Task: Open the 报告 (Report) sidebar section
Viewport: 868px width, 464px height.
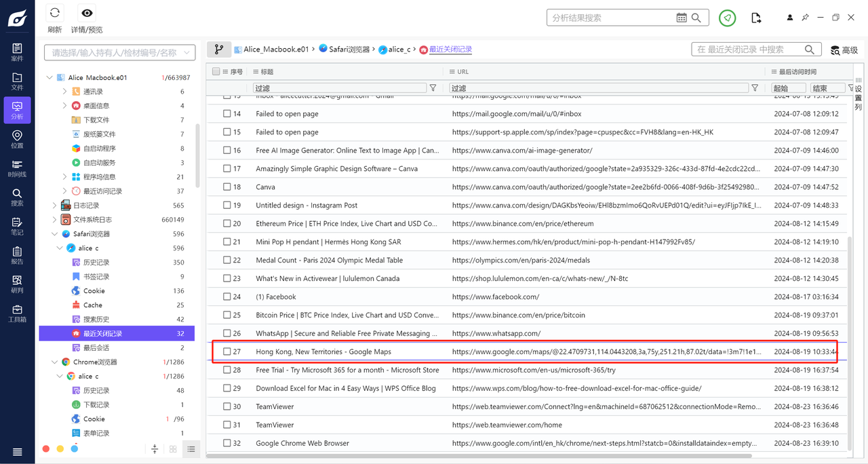Action: (17, 256)
